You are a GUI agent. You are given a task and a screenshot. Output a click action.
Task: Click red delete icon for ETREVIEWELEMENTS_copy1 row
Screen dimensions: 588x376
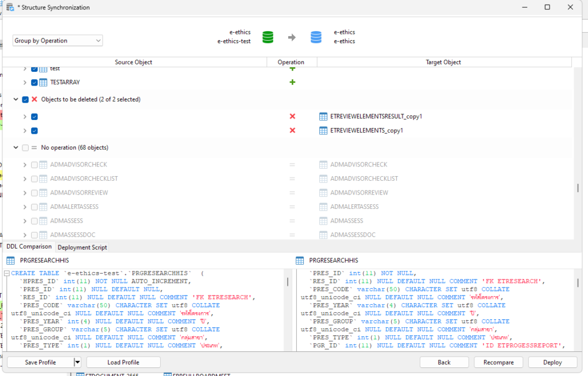(x=292, y=130)
